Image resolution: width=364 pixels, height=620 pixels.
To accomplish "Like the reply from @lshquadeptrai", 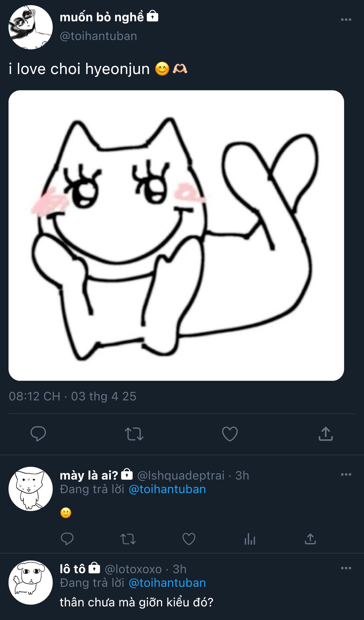I will [x=189, y=539].
